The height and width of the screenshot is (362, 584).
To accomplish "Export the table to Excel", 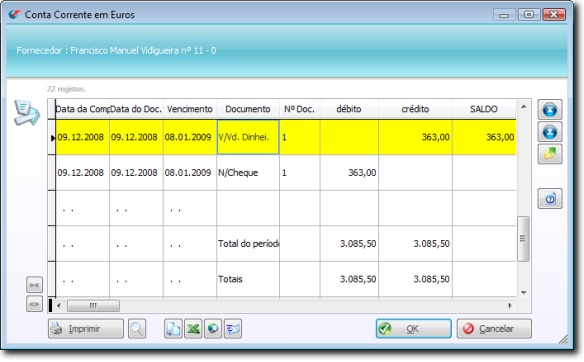I will point(193,328).
